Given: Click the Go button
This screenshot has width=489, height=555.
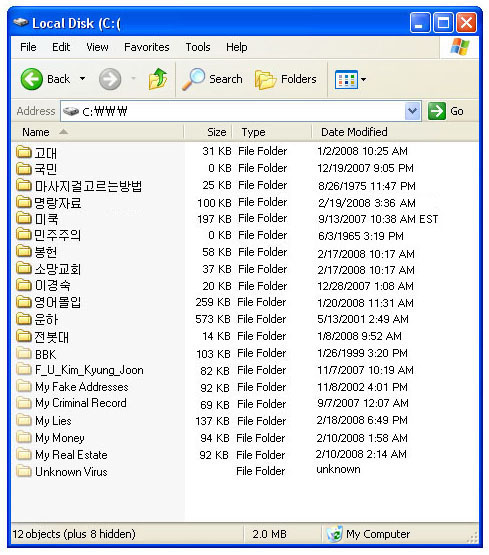Looking at the screenshot, I should point(446,111).
